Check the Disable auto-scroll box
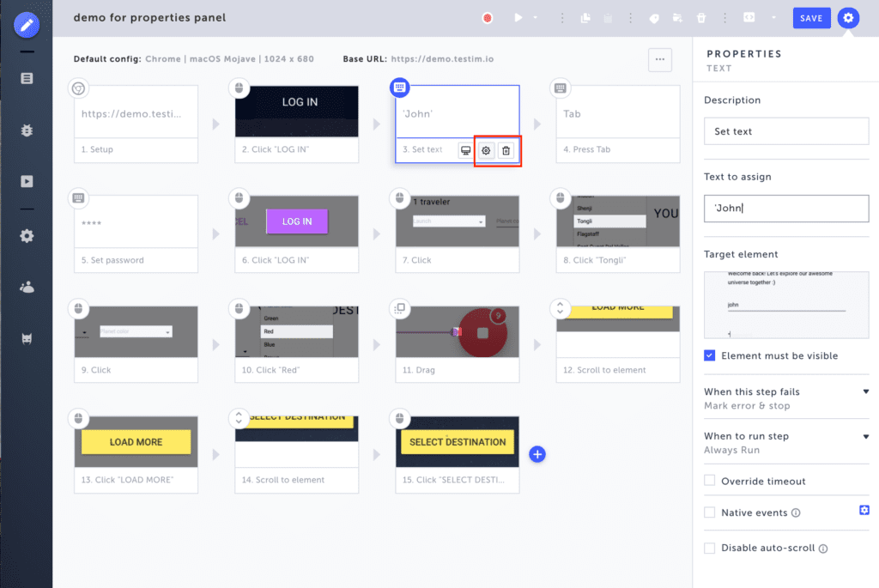 pyautogui.click(x=710, y=548)
